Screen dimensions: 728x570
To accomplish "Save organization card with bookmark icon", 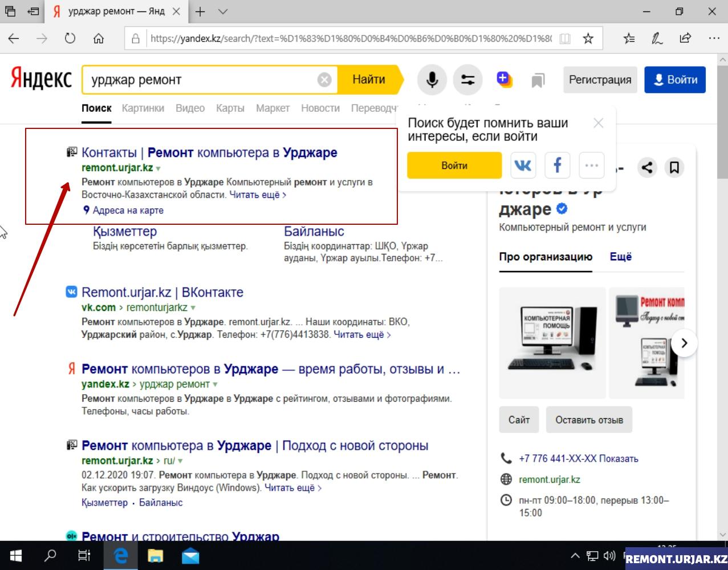I will pyautogui.click(x=674, y=167).
